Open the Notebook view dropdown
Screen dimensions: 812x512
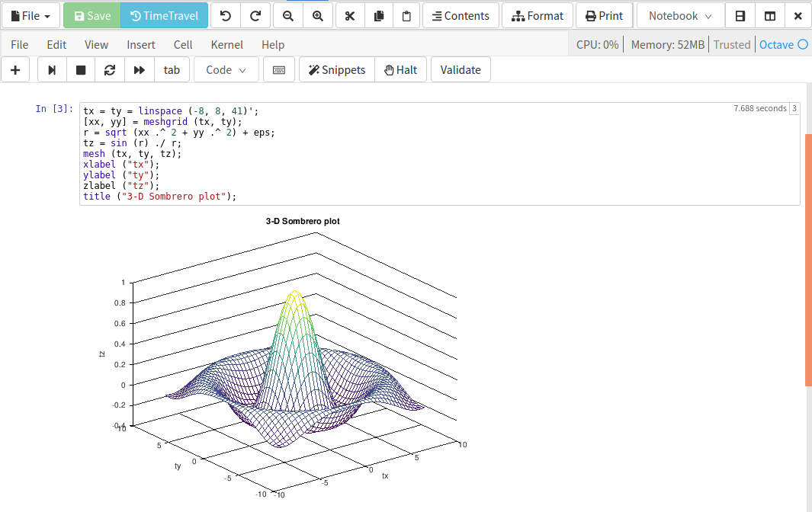click(x=680, y=16)
